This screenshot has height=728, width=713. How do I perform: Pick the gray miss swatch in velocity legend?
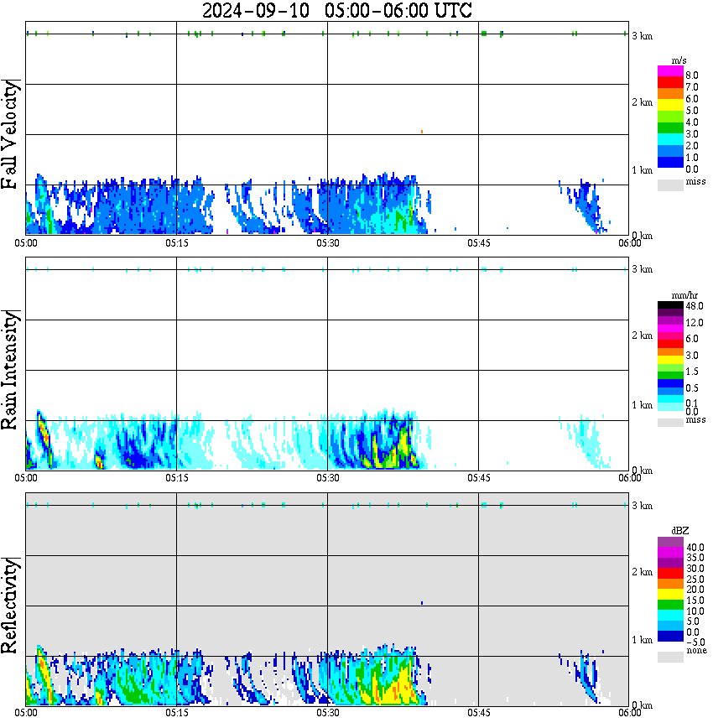pyautogui.click(x=670, y=185)
